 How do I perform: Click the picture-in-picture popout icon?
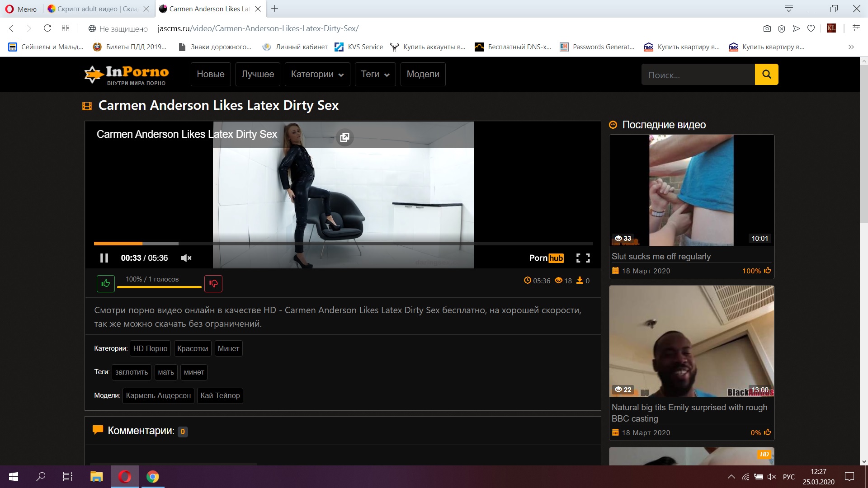tap(344, 137)
